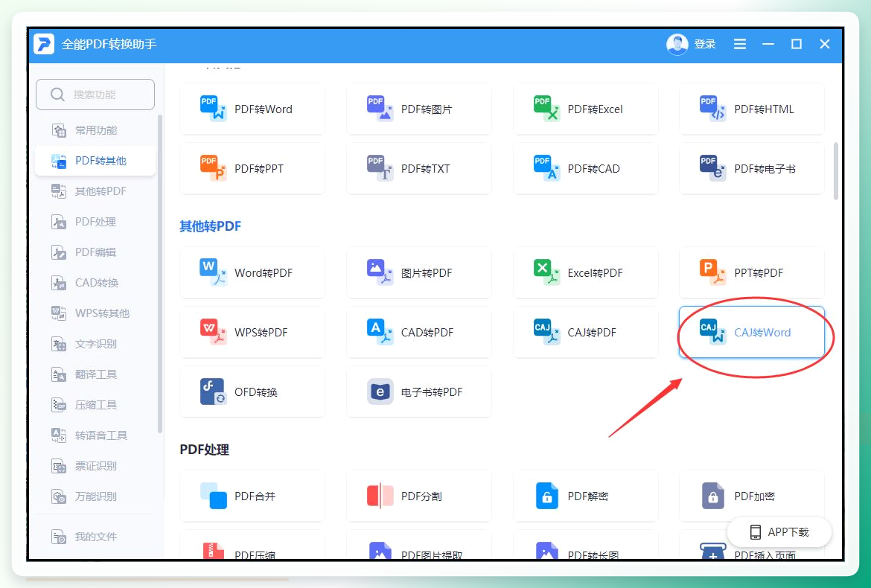Open PDF转PPT conversion
Screen dimensions: 871x588
point(252,169)
